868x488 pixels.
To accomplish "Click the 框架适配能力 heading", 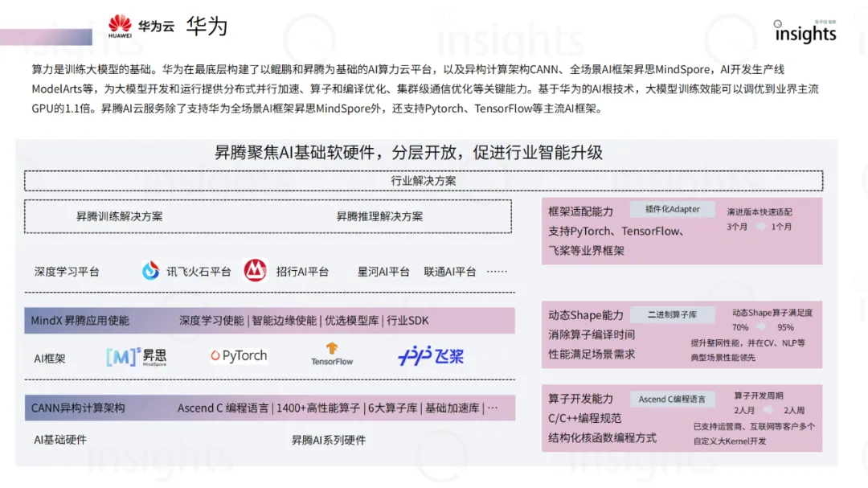I will pyautogui.click(x=581, y=211).
